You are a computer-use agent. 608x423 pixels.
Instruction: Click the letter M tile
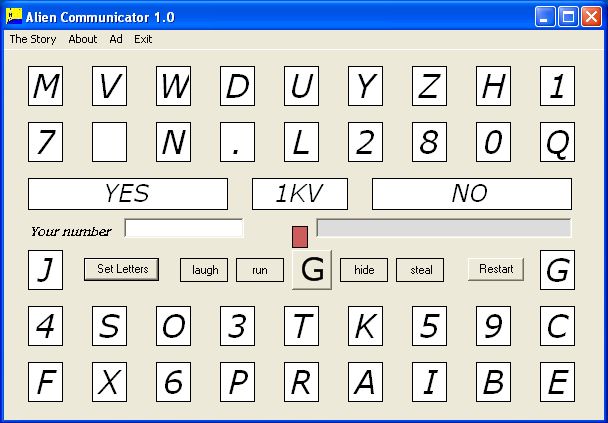[x=45, y=87]
